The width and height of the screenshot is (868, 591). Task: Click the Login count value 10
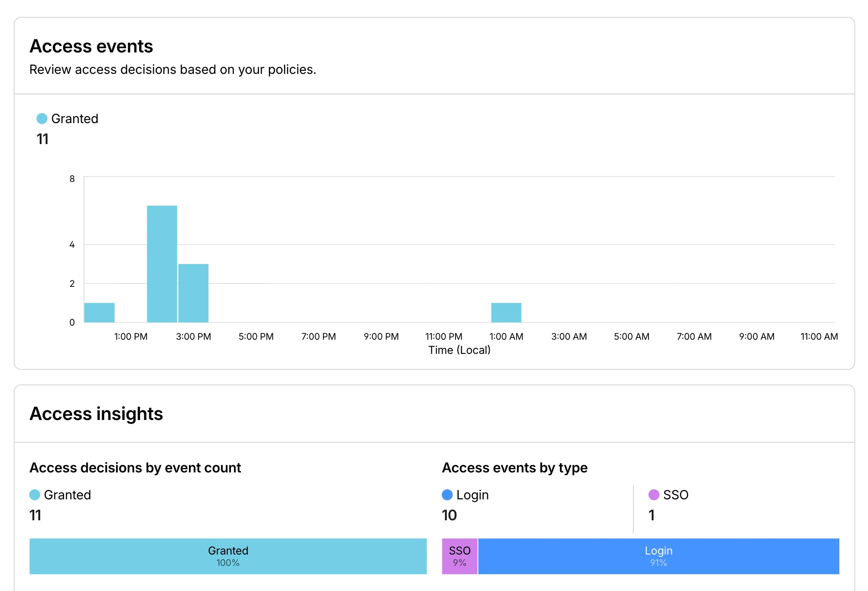tap(449, 515)
